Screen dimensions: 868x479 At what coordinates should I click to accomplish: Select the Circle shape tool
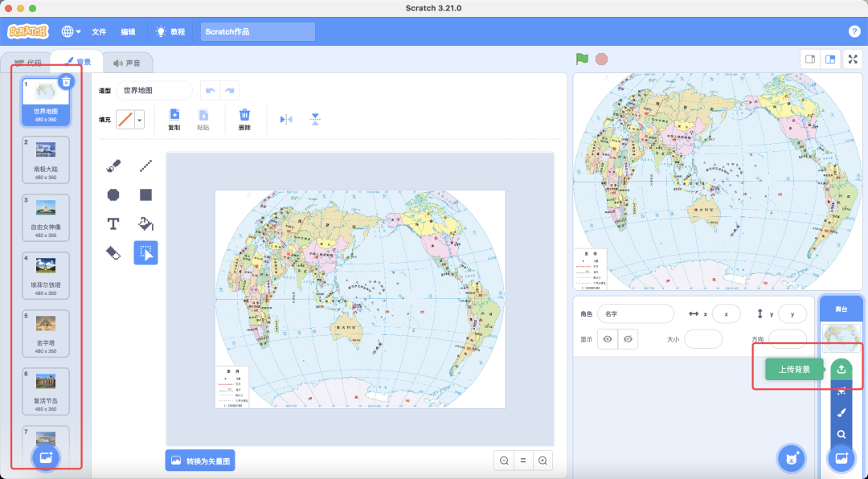[113, 194]
